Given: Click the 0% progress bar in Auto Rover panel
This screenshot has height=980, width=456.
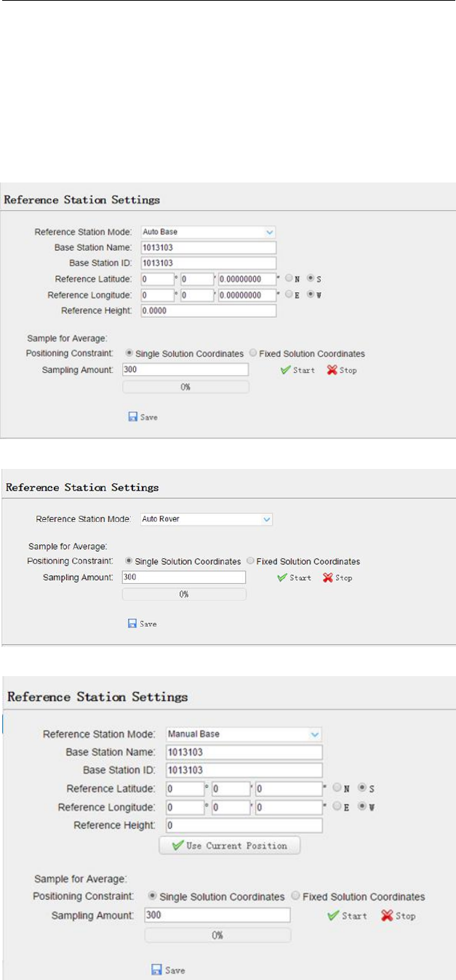Looking at the screenshot, I should click(x=183, y=595).
